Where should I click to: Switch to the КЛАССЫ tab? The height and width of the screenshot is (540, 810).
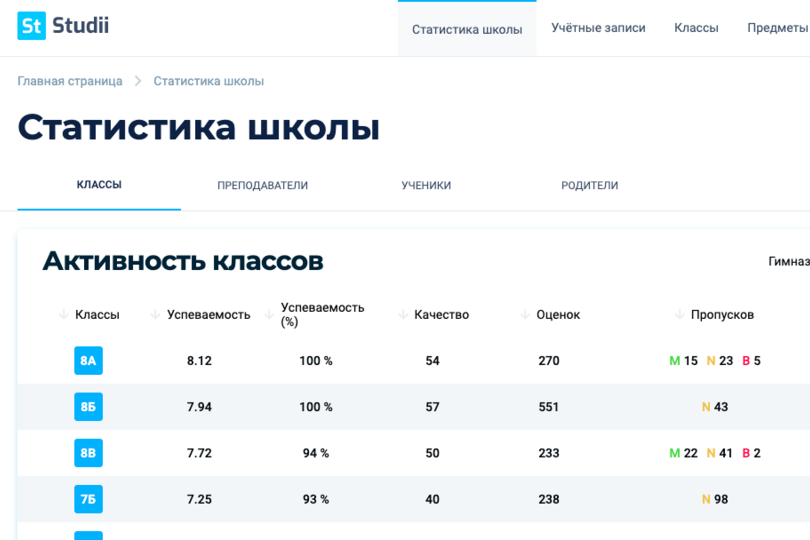[x=99, y=184]
